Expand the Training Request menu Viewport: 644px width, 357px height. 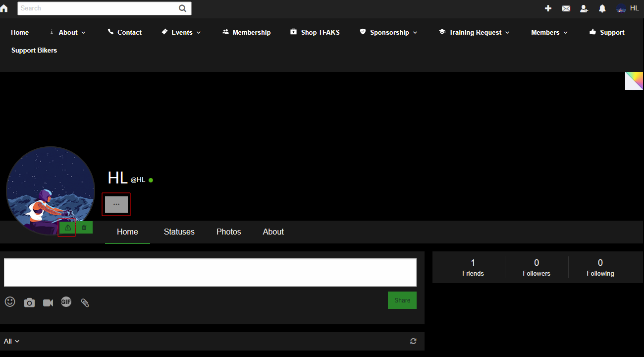pos(474,32)
